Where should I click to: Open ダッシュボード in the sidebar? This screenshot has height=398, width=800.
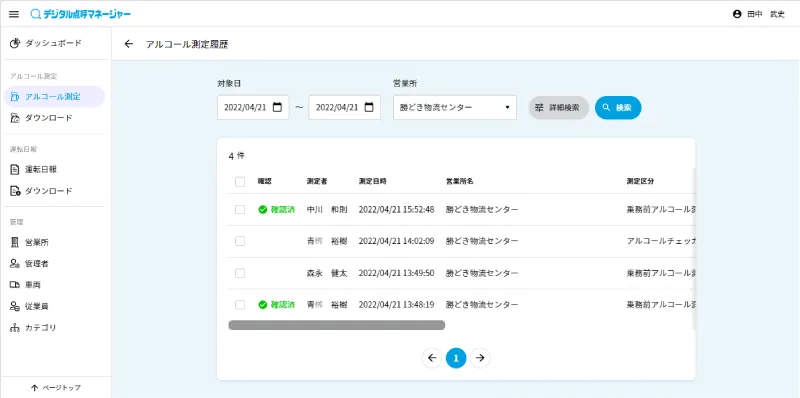tap(53, 43)
